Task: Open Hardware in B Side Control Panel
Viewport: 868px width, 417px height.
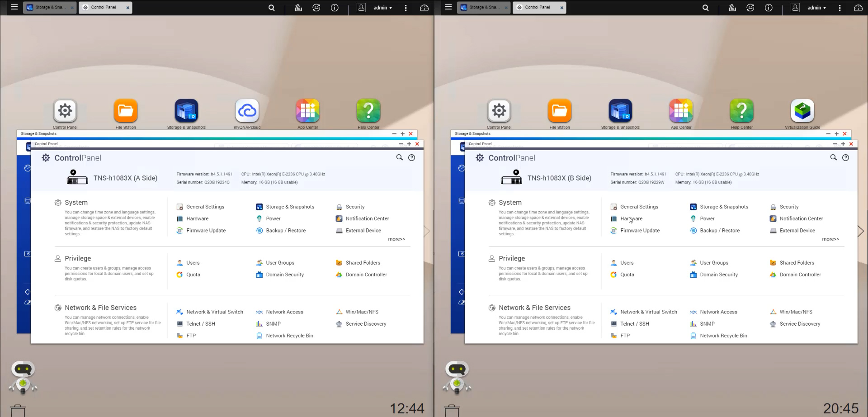Action: [x=631, y=219]
